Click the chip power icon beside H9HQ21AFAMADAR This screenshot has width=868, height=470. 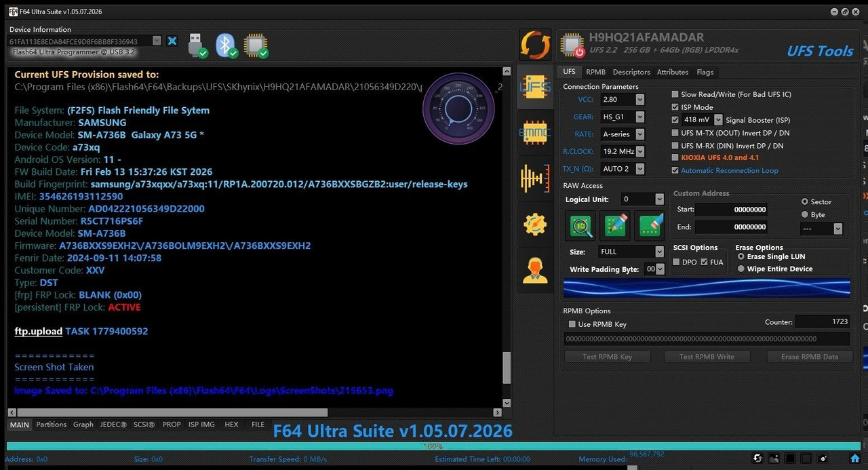[572, 45]
